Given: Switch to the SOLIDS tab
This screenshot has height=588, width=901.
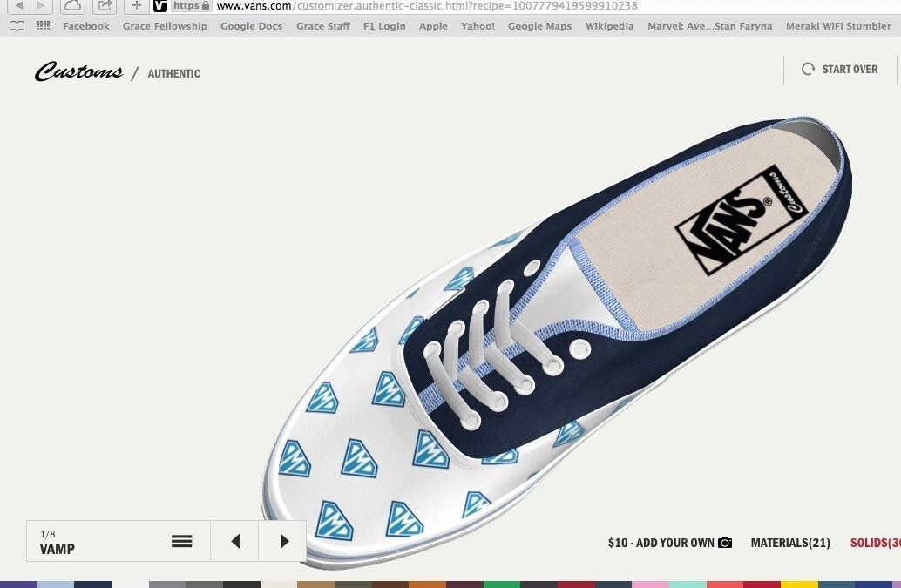Looking at the screenshot, I should pyautogui.click(x=875, y=543).
